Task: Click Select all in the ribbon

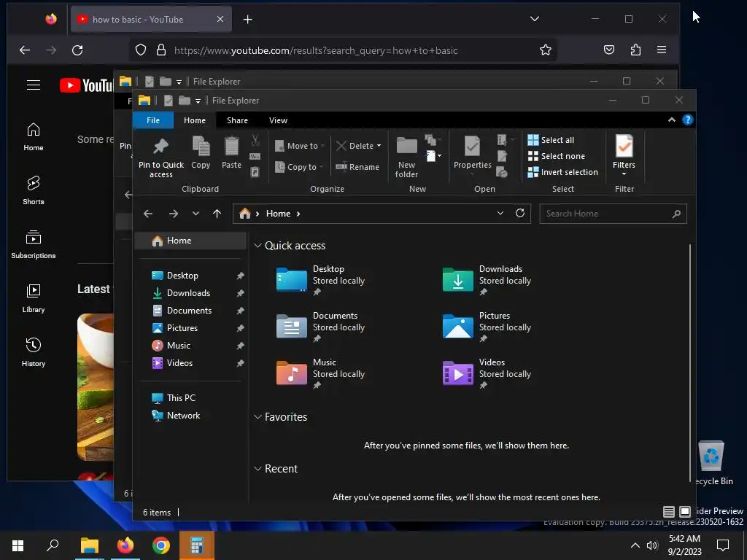Action: [551, 140]
